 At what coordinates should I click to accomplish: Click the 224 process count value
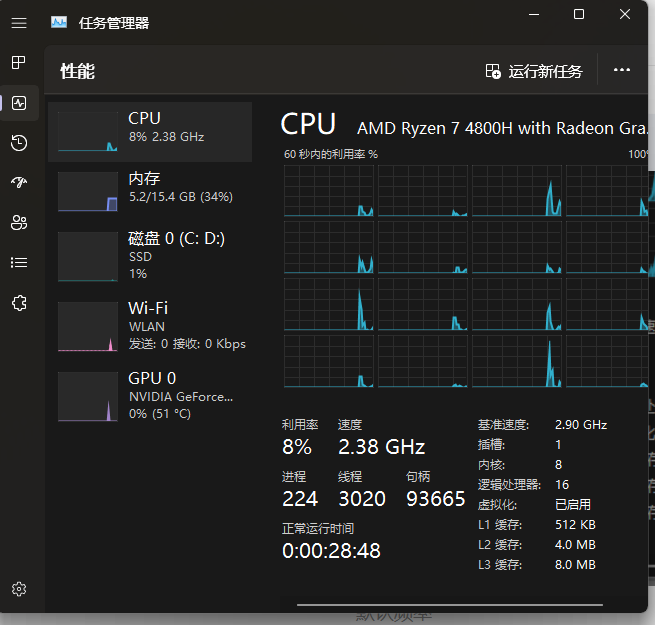coord(300,499)
